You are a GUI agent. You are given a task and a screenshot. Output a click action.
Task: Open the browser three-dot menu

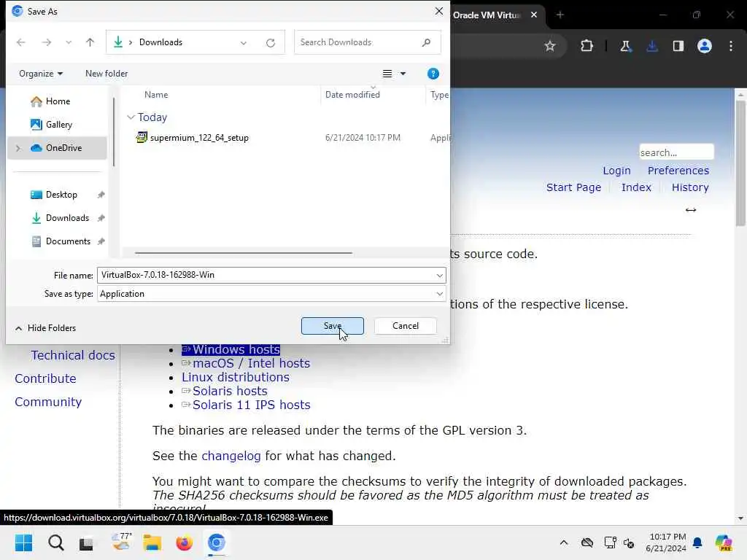coord(731,46)
